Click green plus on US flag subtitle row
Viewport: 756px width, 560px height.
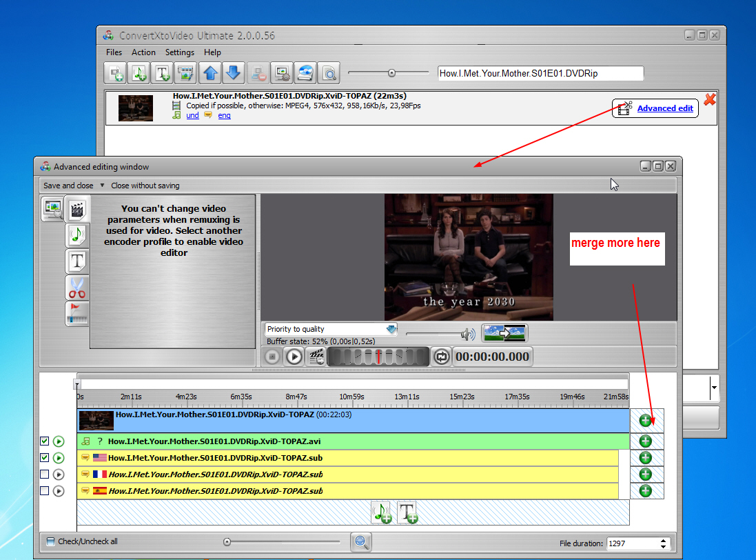point(645,458)
